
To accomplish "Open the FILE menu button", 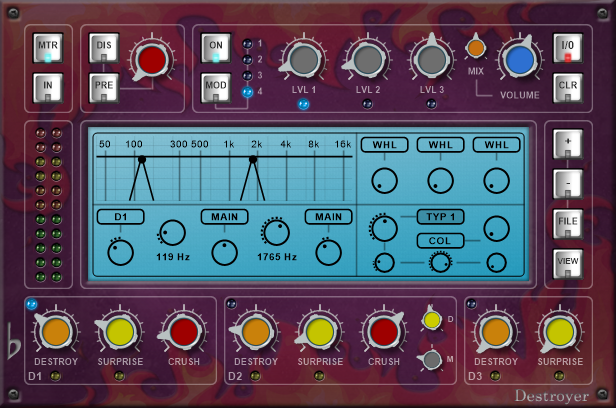I will pos(566,221).
